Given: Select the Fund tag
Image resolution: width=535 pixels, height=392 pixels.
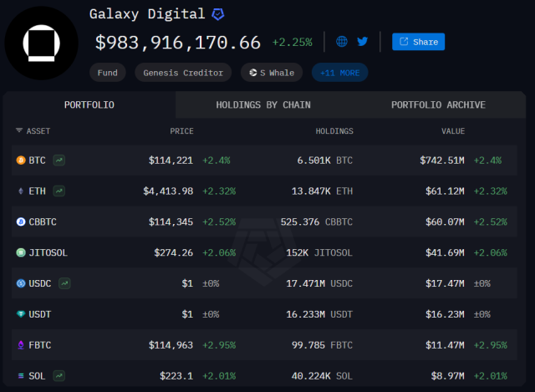Looking at the screenshot, I should tap(108, 73).
